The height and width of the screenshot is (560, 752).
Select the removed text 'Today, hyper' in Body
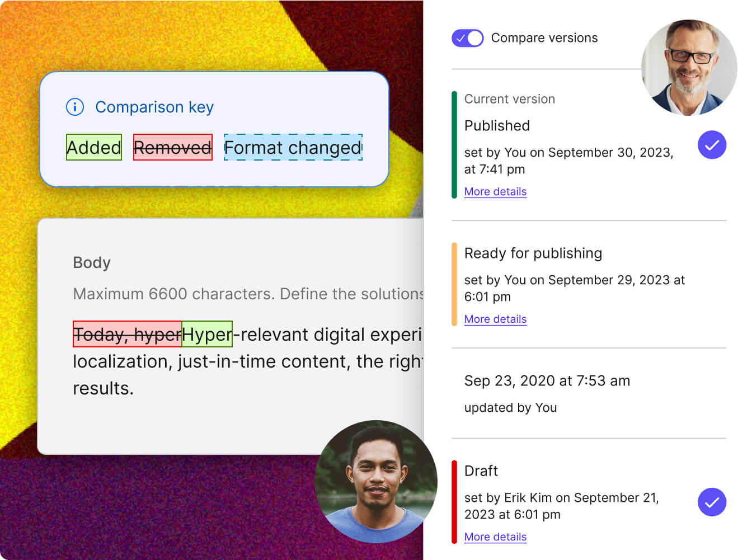[x=127, y=334]
